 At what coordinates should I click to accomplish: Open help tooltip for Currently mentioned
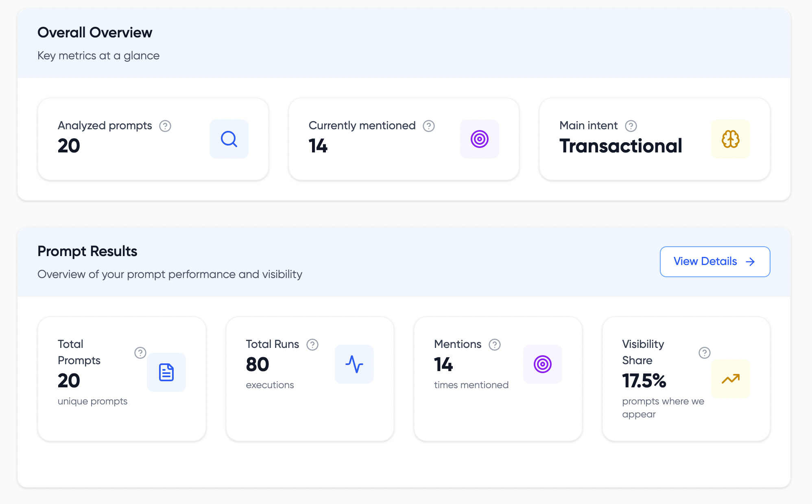point(429,126)
